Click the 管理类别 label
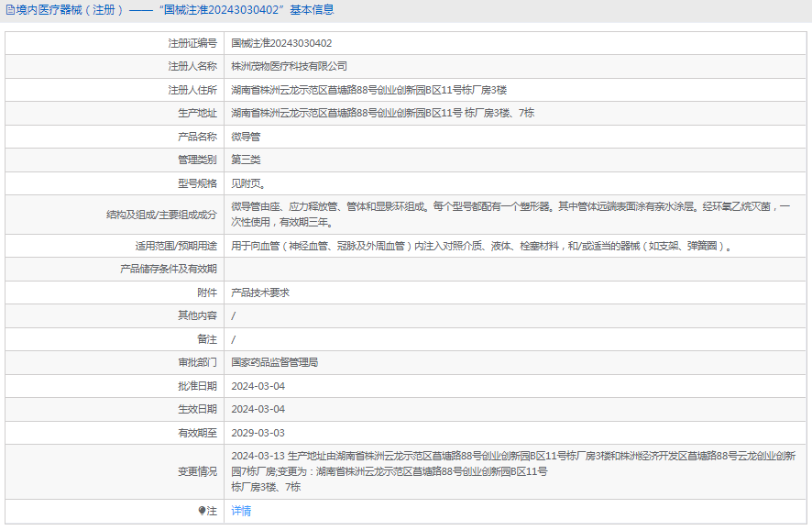Image resolution: width=812 pixels, height=530 pixels. [x=197, y=160]
